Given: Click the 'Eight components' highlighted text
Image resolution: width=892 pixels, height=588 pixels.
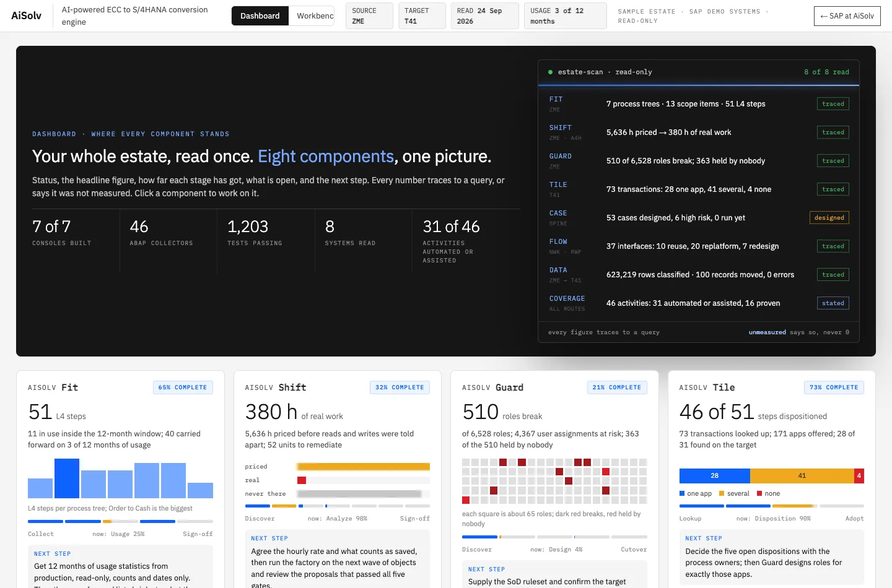Looking at the screenshot, I should click(326, 157).
